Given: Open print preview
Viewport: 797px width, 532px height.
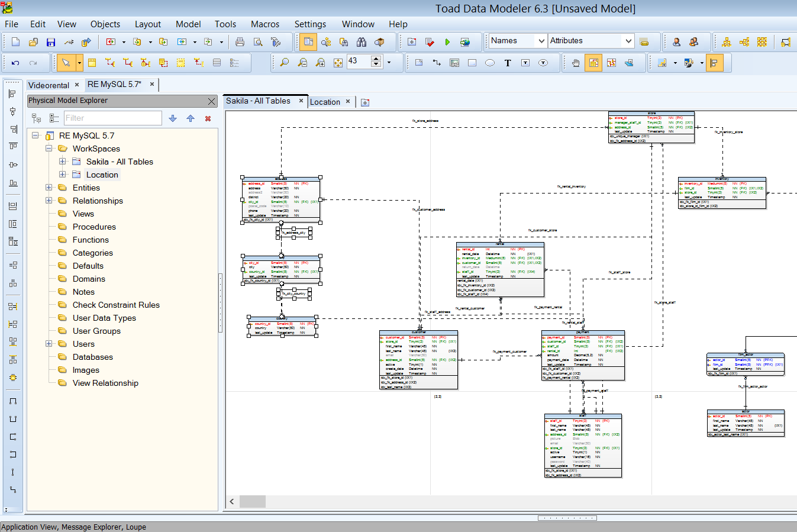Looking at the screenshot, I should (257, 42).
